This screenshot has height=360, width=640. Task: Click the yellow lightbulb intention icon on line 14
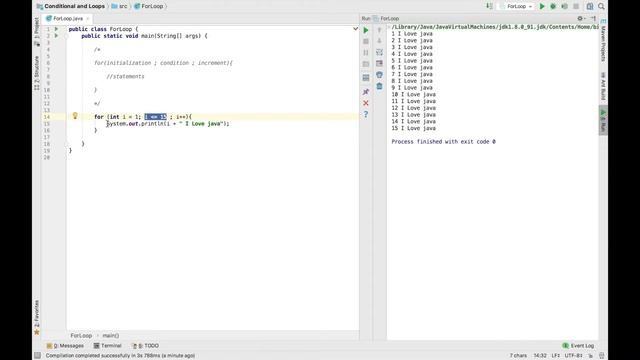point(75,116)
